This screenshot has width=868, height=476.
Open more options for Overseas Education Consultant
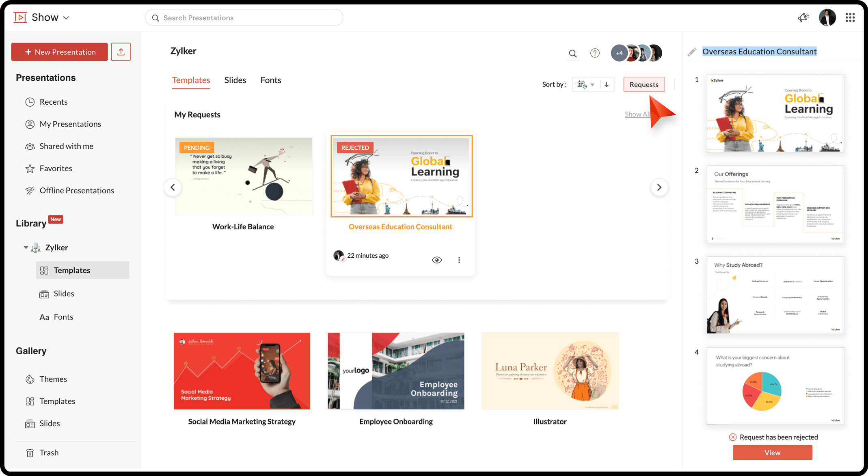459,260
